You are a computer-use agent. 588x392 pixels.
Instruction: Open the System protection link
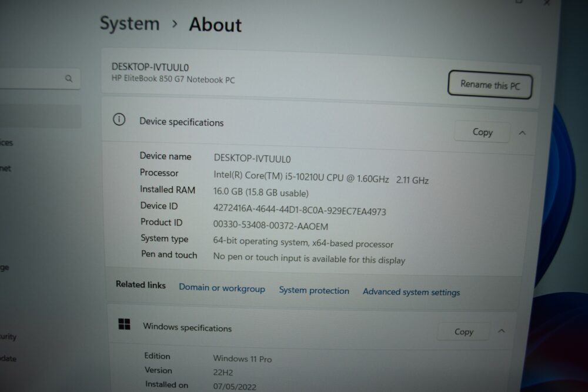pos(314,290)
